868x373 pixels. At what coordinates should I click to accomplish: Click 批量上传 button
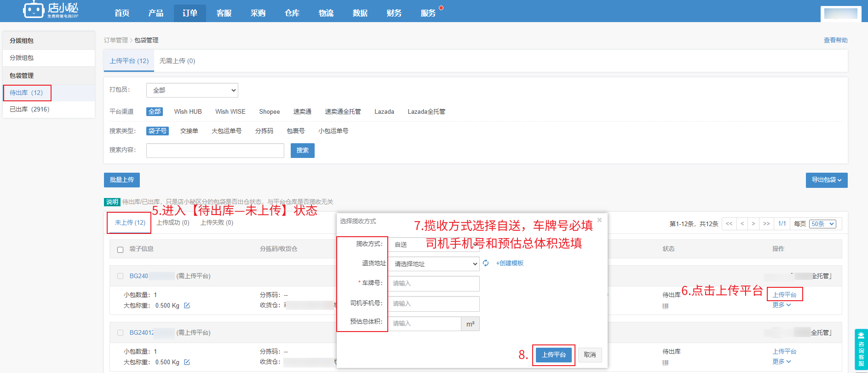coord(122,180)
